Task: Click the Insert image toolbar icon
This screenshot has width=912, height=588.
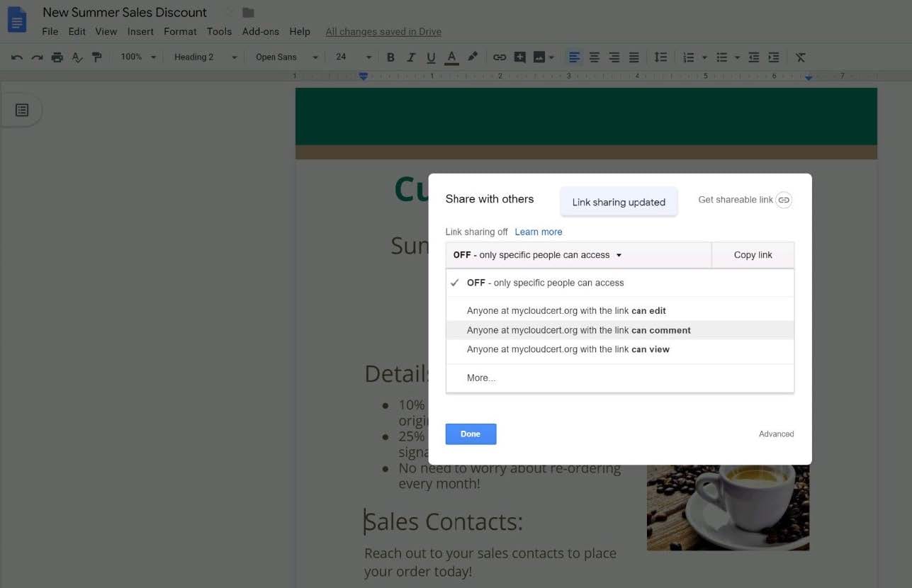Action: point(539,57)
